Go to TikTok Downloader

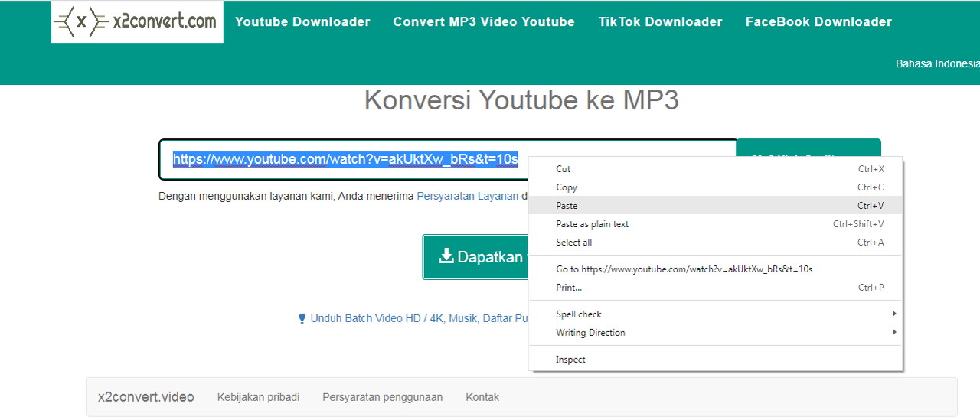[660, 22]
